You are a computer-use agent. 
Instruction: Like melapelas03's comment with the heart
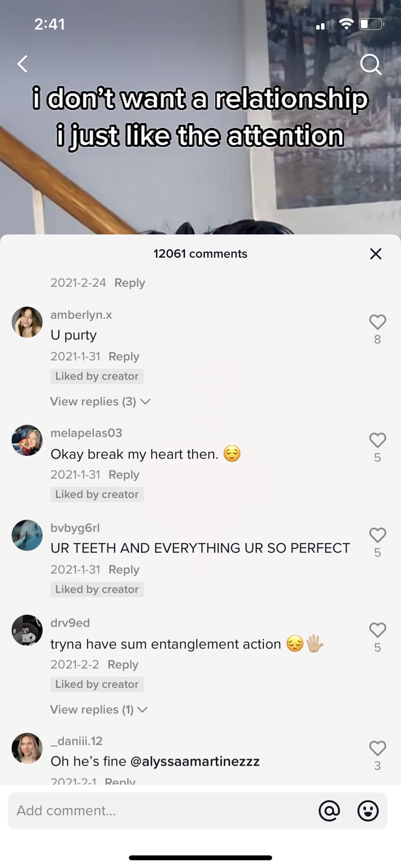pyautogui.click(x=378, y=440)
